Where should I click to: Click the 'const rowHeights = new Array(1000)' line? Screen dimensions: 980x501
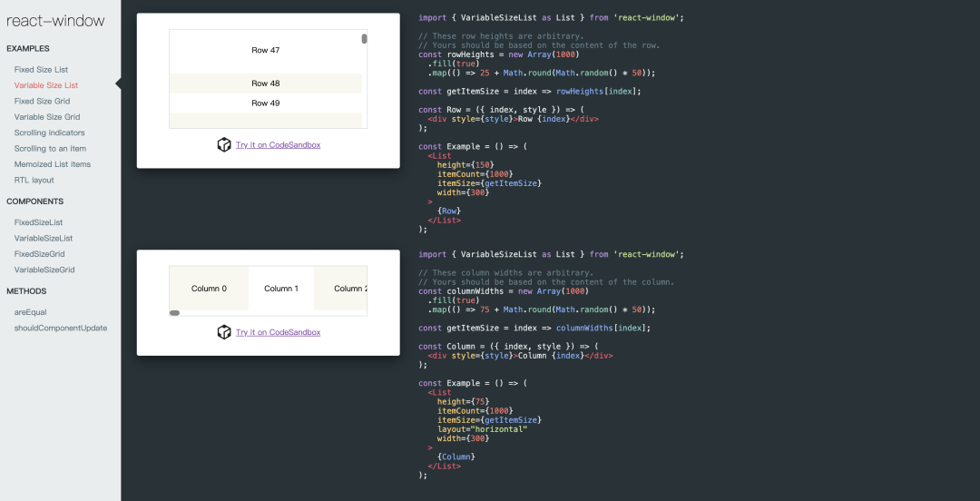(501, 54)
